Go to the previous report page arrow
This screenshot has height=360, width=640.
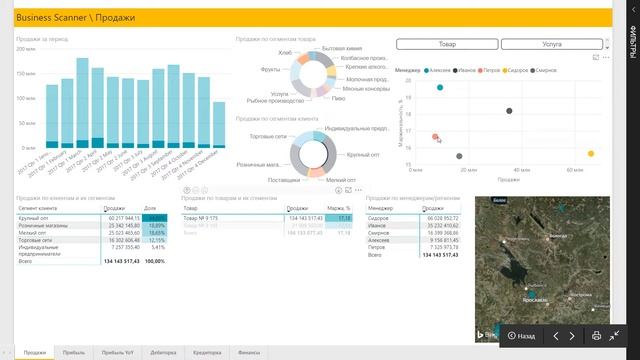pos(556,336)
